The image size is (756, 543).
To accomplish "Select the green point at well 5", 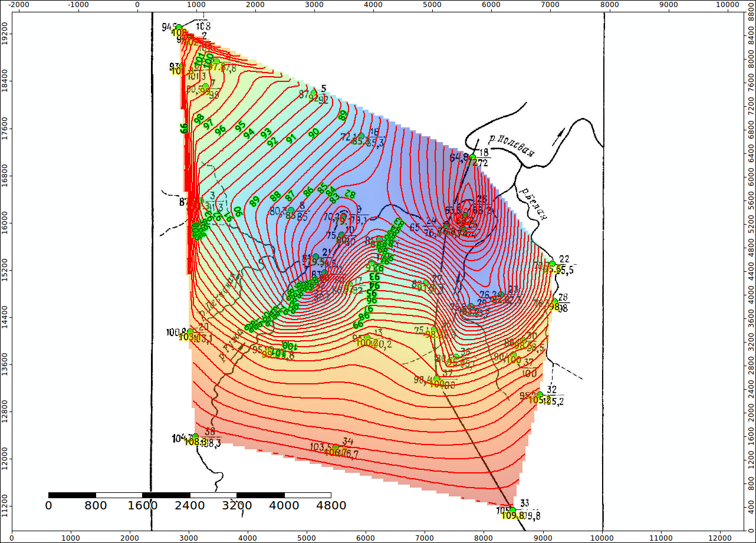I will [x=314, y=93].
